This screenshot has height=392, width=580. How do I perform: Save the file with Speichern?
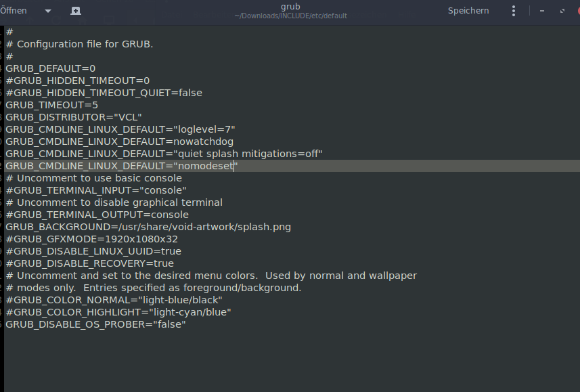point(468,11)
